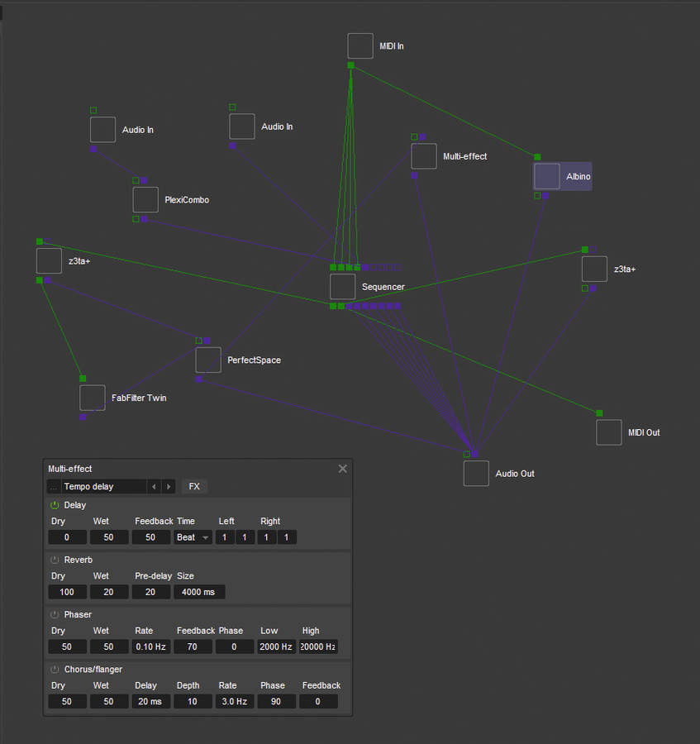
Task: Select the MIDI In node box
Action: 360,46
